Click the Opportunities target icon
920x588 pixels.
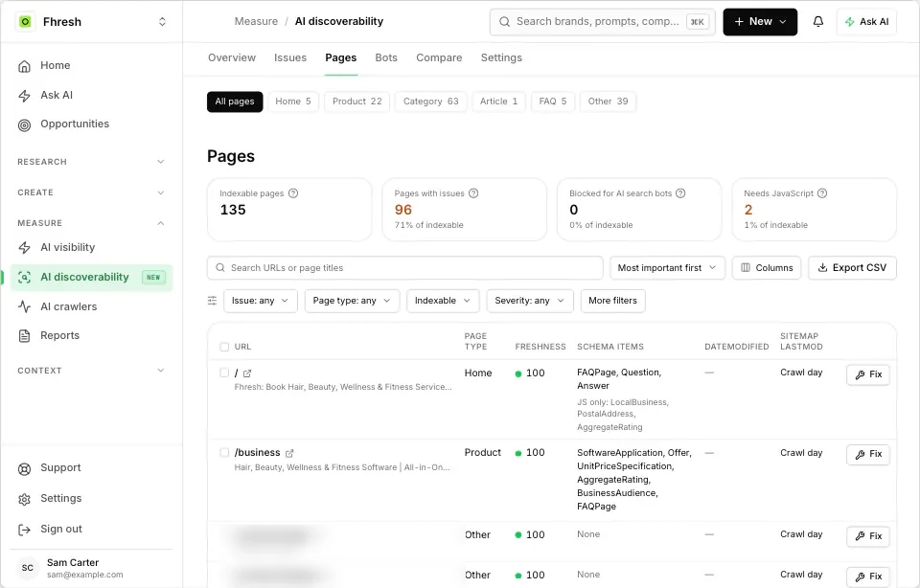coord(24,124)
